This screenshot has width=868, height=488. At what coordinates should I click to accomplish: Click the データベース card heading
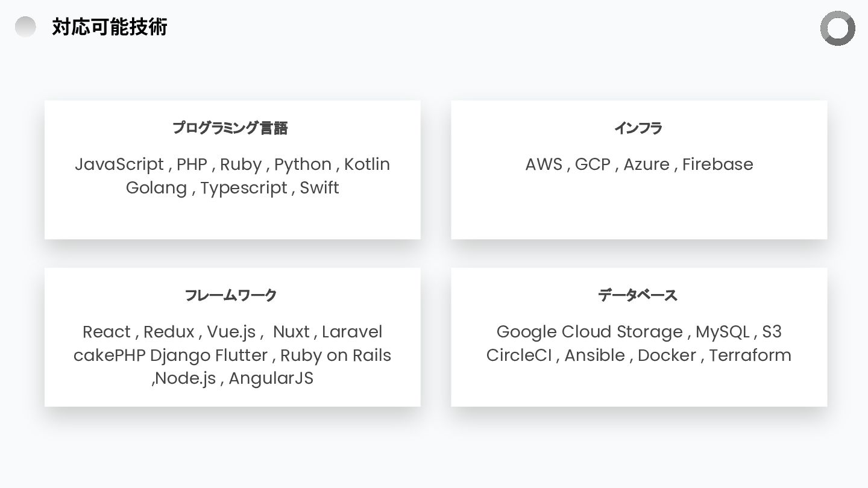point(638,295)
